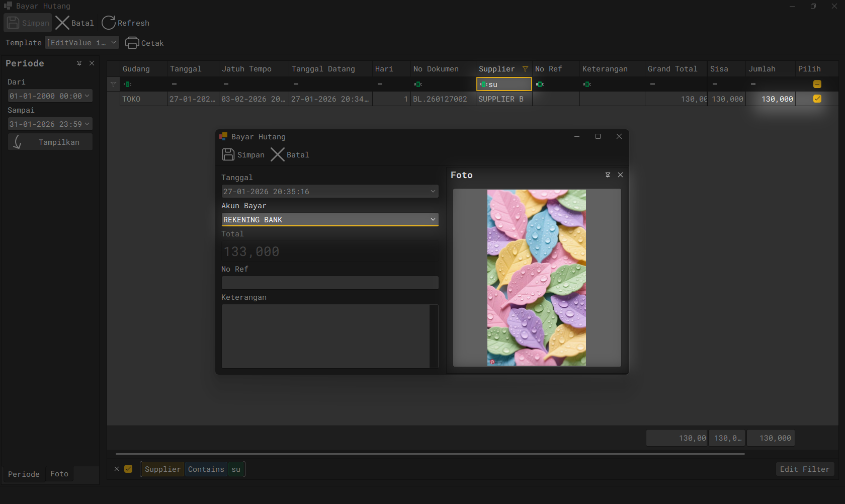
Task: Pin the Periode panel
Action: coord(79,63)
